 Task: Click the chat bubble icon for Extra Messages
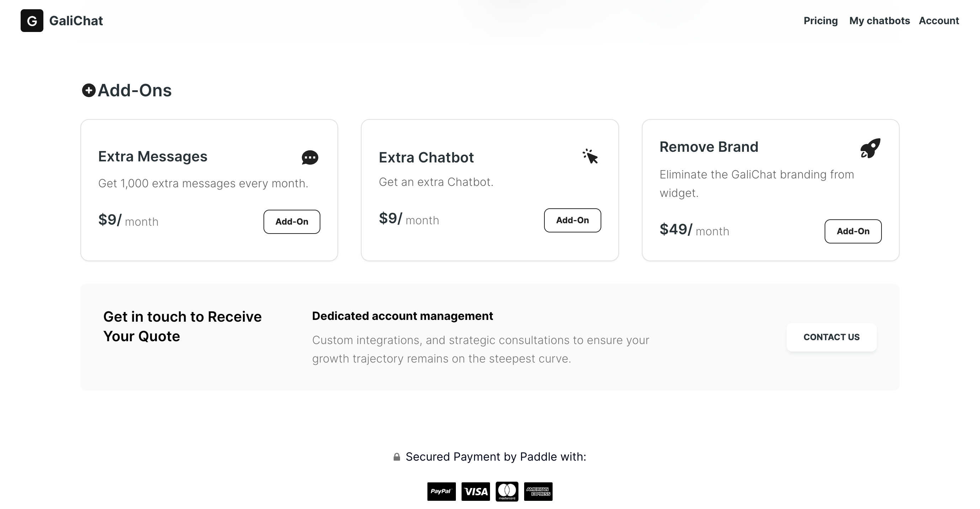point(310,157)
